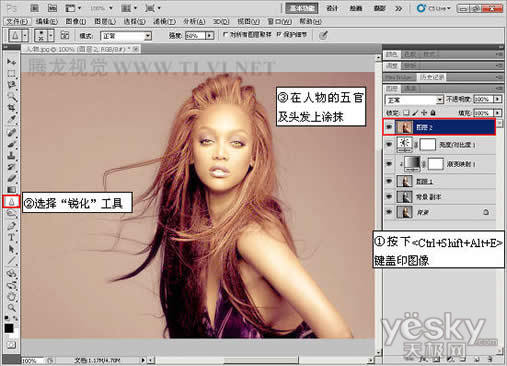Select the Clone Stamp tool

click(11, 155)
